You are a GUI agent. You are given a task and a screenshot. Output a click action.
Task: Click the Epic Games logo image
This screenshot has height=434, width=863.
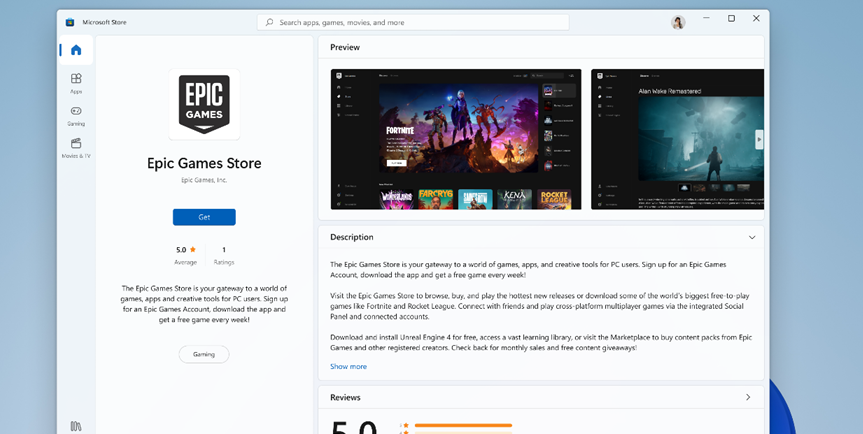click(x=204, y=105)
